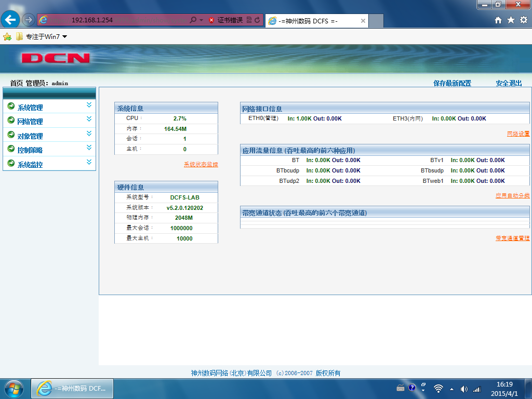Click the red certificate error shield icon
The width and height of the screenshot is (532, 399).
(x=211, y=20)
